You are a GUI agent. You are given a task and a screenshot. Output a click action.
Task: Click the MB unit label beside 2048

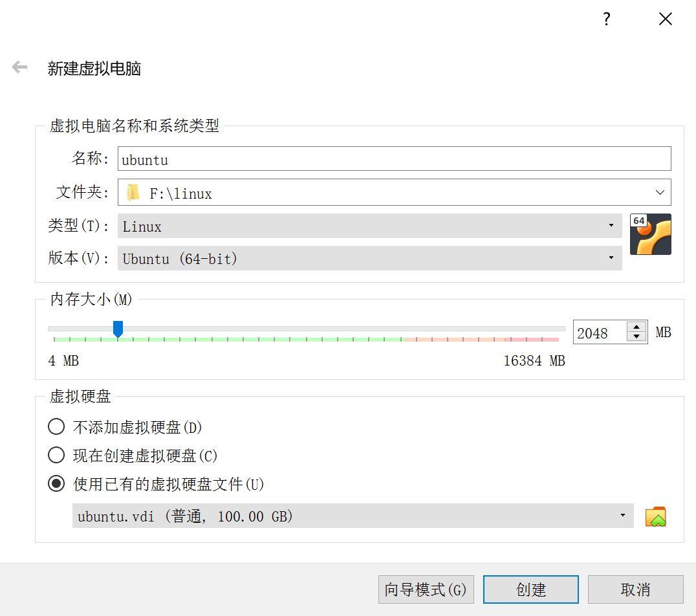point(663,332)
